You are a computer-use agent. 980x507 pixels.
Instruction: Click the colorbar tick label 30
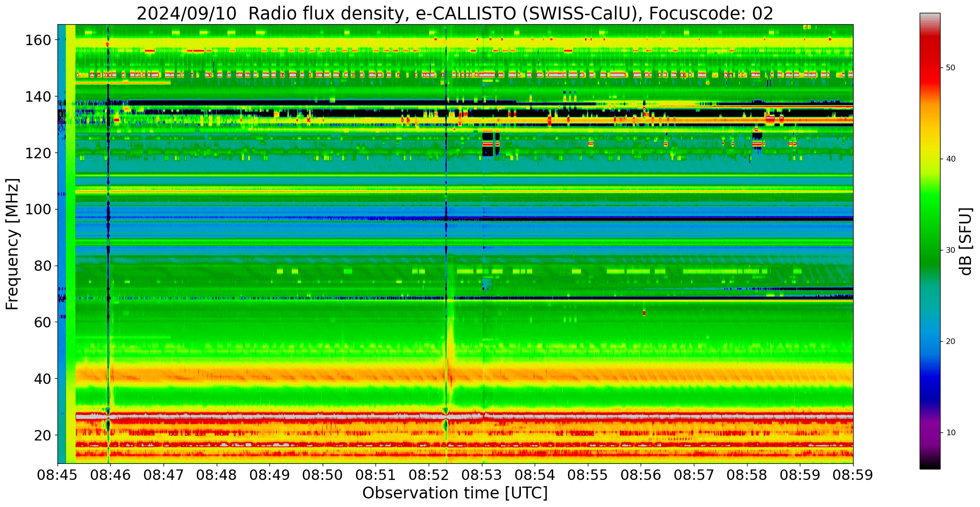click(951, 250)
